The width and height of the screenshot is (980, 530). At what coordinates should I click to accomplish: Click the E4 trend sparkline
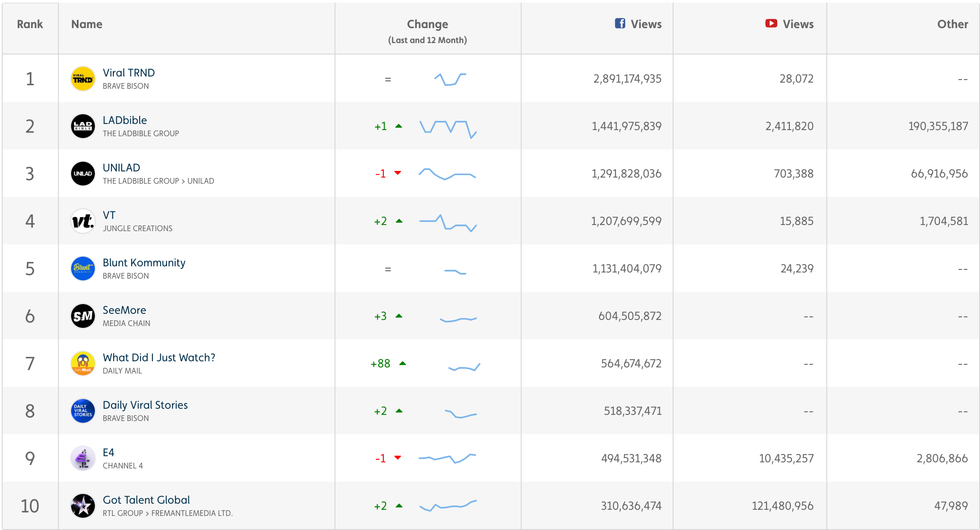pyautogui.click(x=447, y=458)
